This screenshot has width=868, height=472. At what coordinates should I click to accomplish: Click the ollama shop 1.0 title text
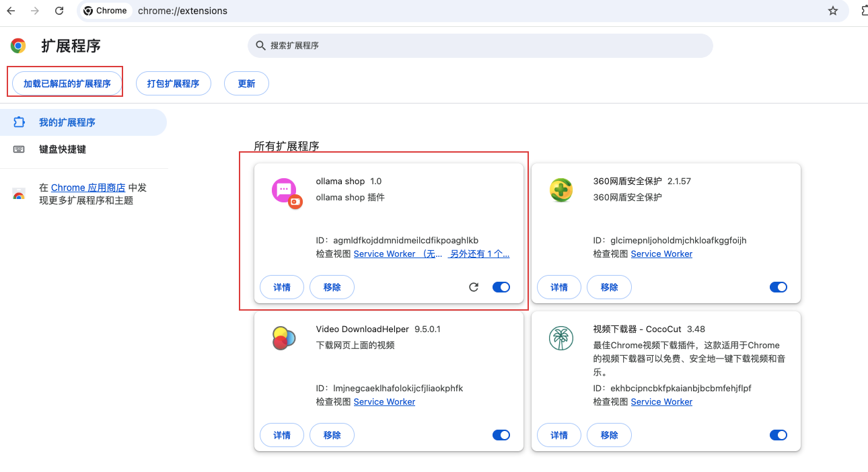coord(349,182)
